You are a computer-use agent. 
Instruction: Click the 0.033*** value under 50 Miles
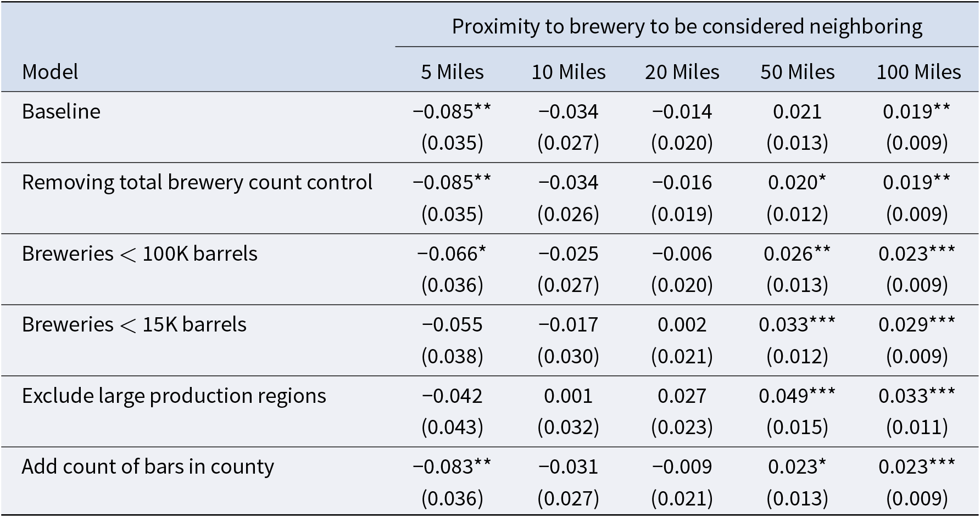[x=797, y=324]
